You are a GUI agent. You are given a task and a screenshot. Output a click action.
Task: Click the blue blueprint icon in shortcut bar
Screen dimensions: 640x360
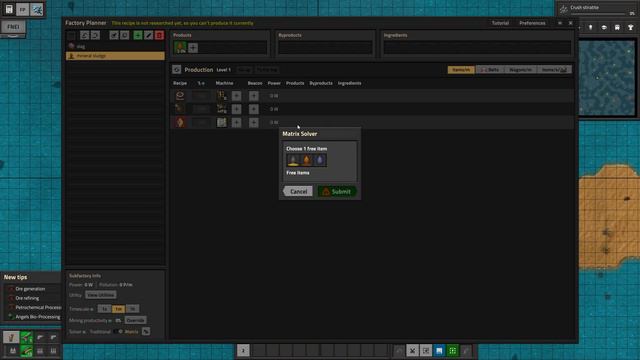439,350
